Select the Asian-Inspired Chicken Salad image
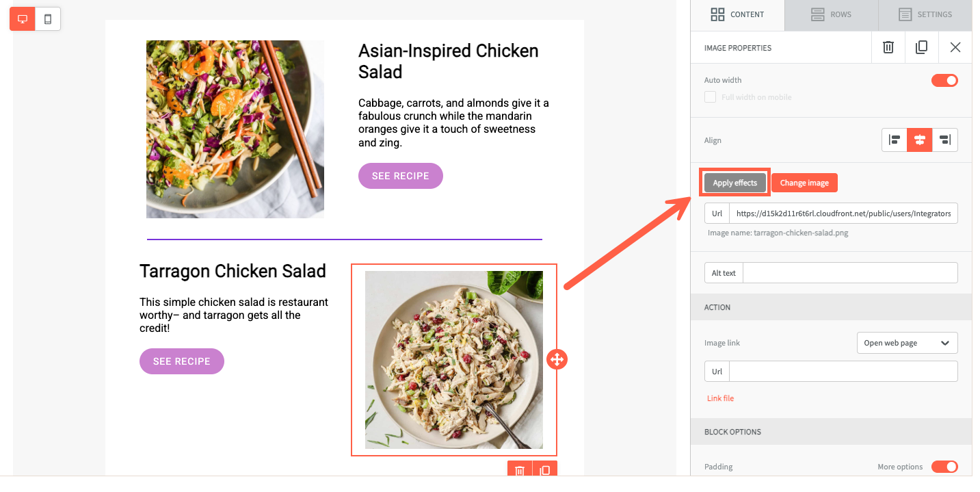The height and width of the screenshot is (492, 980). 235,129
